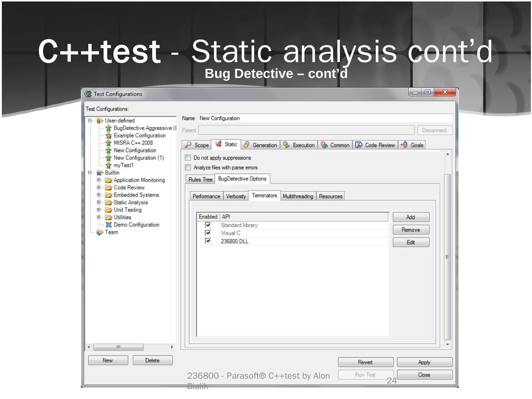Enable 'Do not apply suppressions' checkbox

(x=188, y=158)
